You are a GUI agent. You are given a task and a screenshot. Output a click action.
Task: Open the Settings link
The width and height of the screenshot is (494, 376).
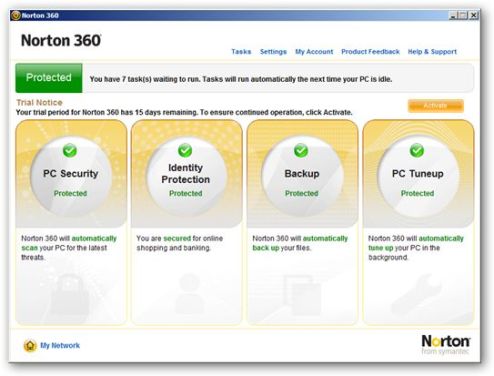point(273,52)
